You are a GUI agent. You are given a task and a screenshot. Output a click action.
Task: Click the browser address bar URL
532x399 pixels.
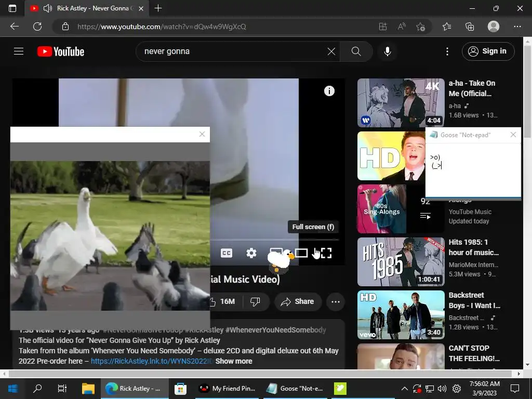point(162,27)
